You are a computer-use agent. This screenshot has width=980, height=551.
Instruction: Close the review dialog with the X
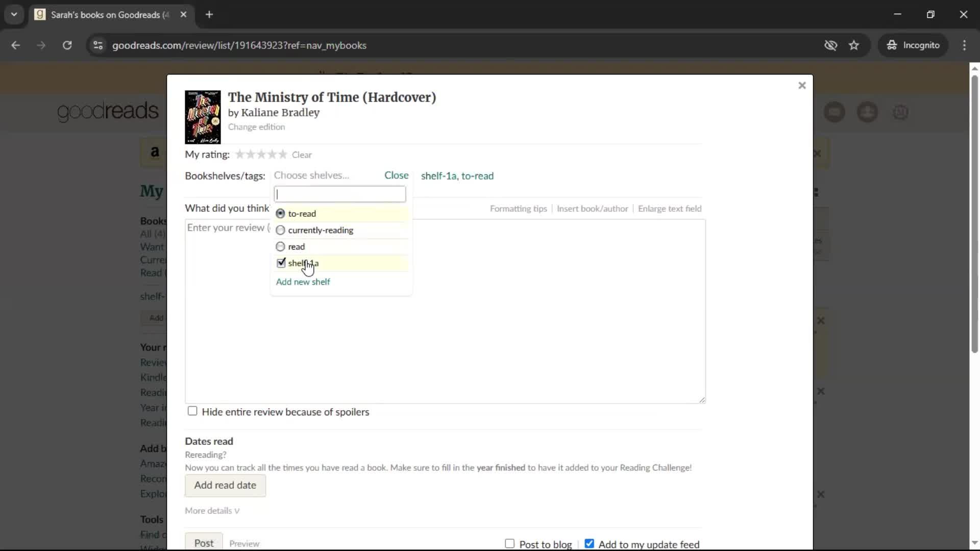point(802,86)
